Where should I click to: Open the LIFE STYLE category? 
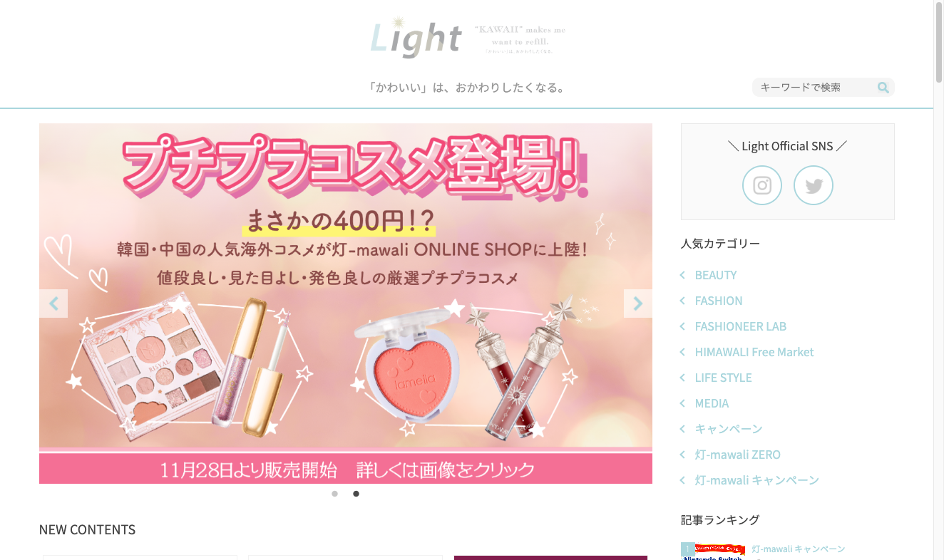click(x=724, y=378)
